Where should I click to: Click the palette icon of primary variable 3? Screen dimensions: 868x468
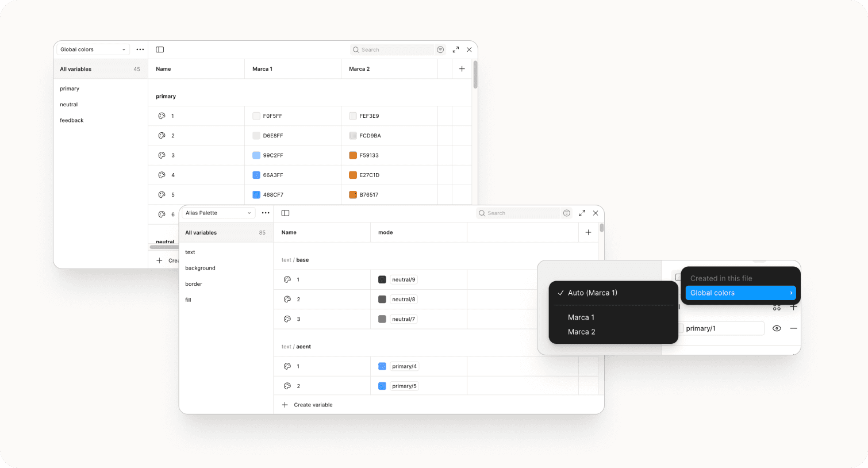tap(162, 155)
